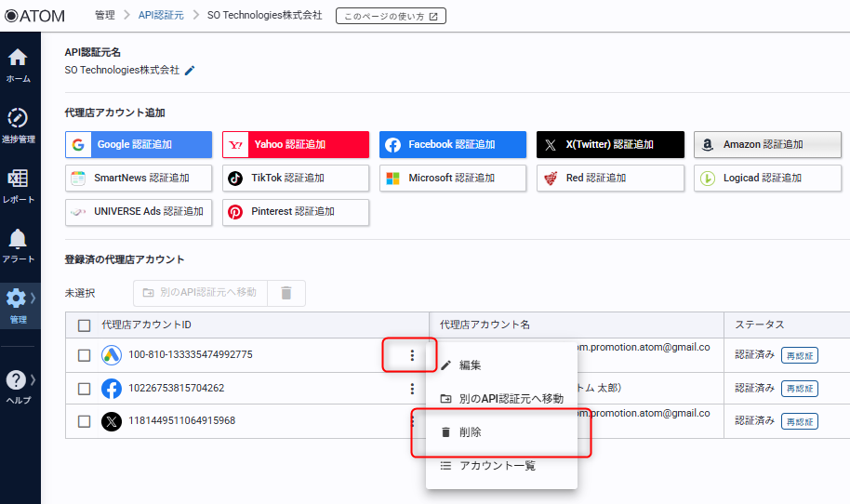Open the 進捗管理 progress management icon

click(18, 123)
